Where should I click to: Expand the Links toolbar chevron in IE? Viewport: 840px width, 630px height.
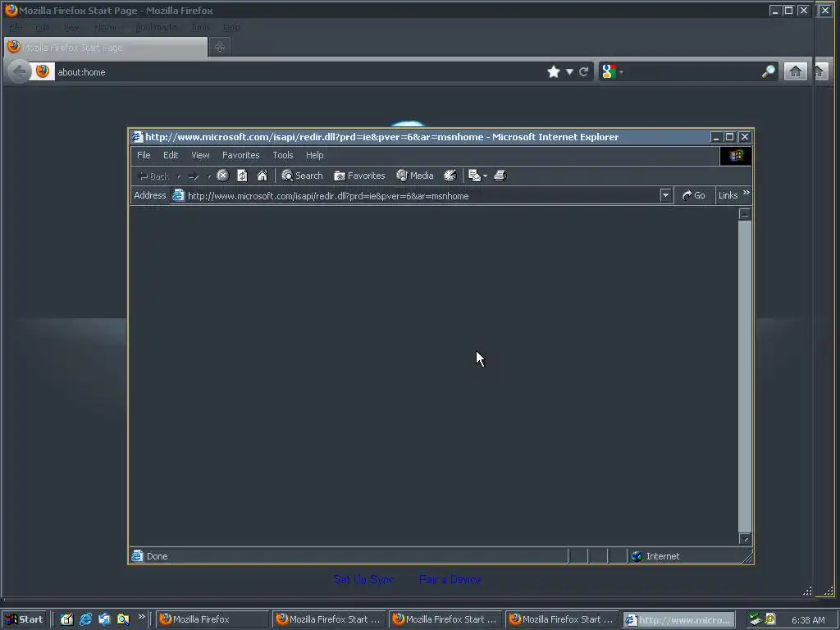click(x=746, y=193)
